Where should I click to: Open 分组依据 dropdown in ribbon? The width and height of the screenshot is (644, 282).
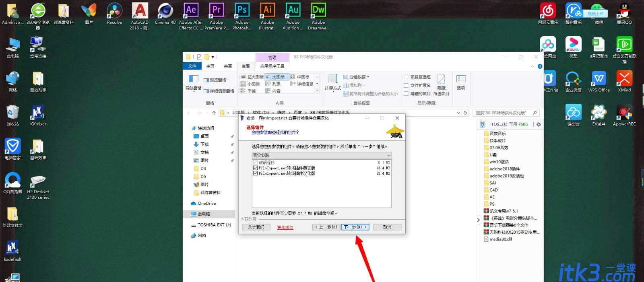(x=356, y=77)
